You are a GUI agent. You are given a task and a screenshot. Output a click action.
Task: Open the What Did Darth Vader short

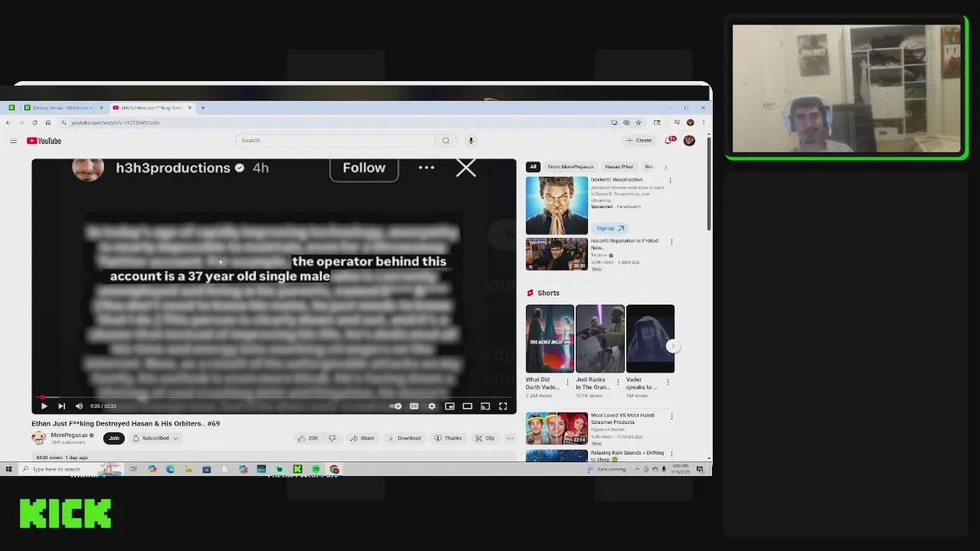click(549, 338)
